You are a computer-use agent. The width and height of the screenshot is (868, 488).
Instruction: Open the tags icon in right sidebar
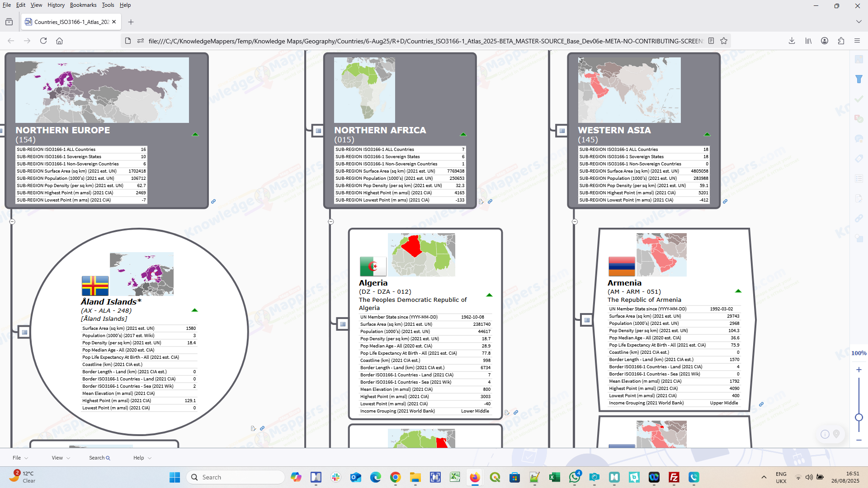[x=859, y=159]
